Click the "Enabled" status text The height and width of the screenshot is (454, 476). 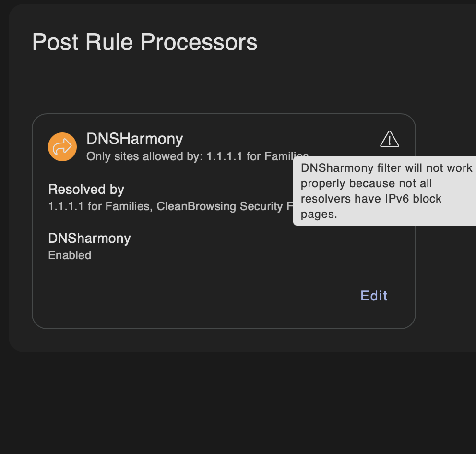70,255
